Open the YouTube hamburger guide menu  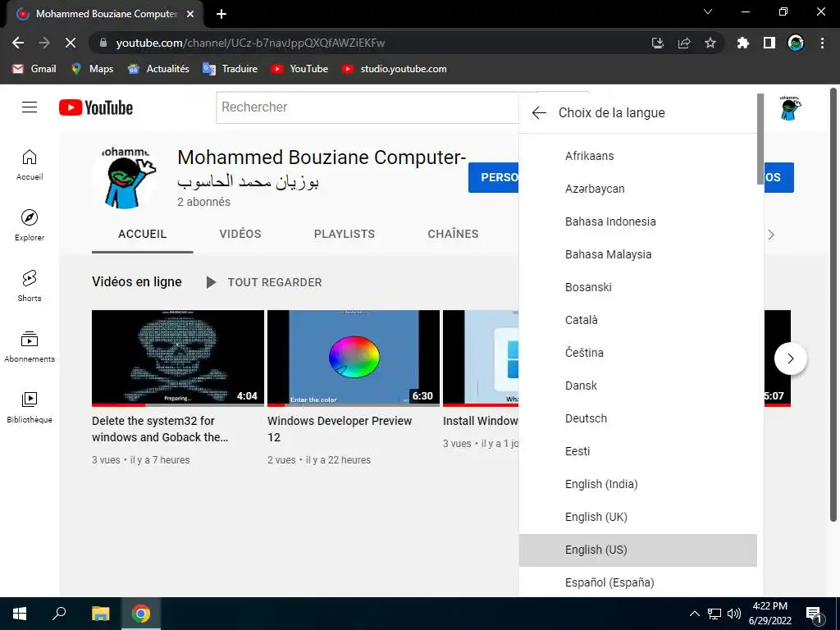pos(30,107)
